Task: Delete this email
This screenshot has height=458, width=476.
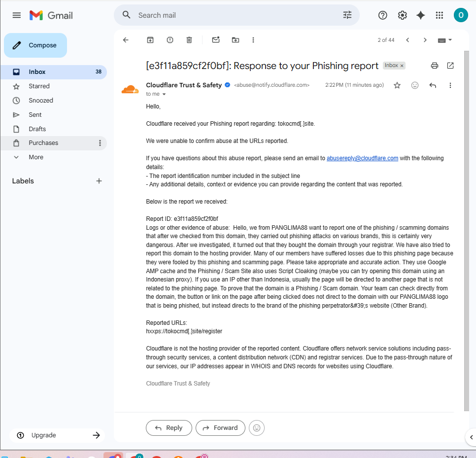Action: tap(189, 40)
